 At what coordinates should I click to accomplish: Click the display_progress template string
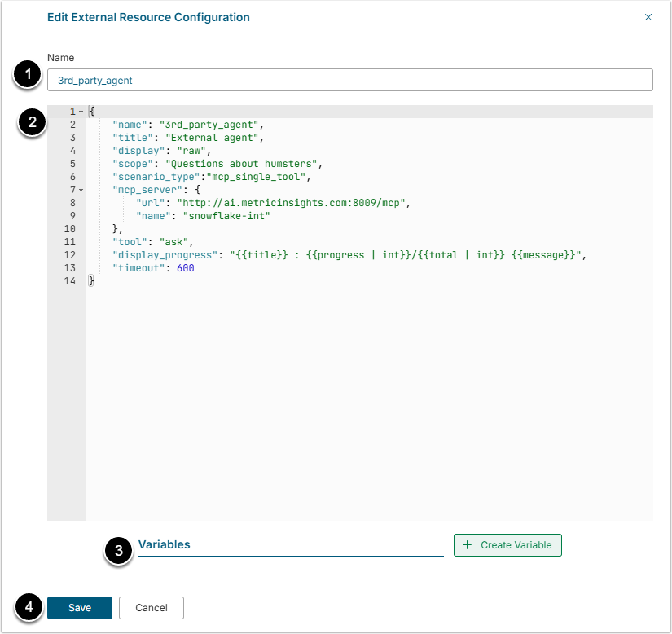407,255
